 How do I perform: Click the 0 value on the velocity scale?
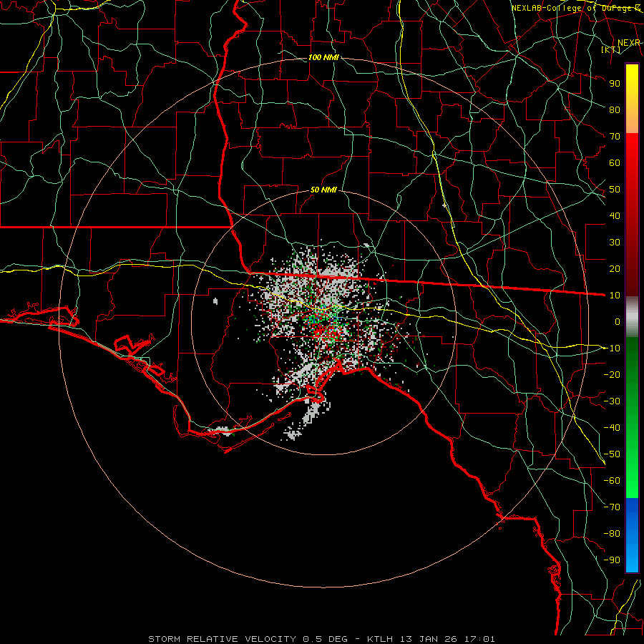(618, 322)
